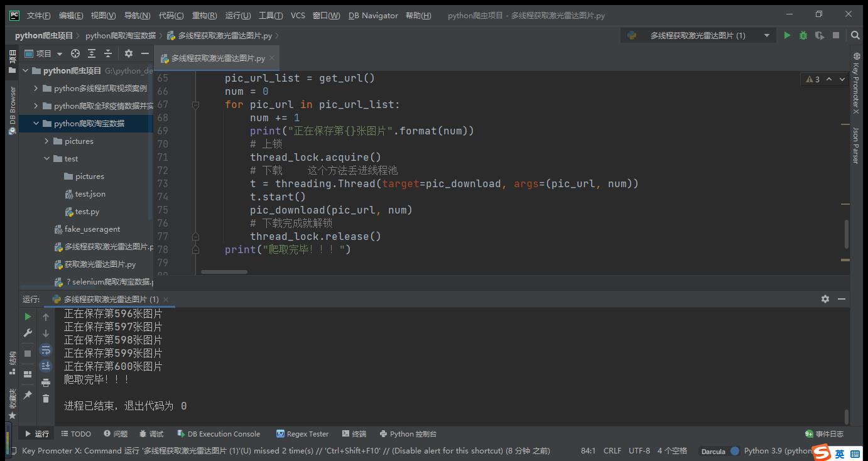Fold the for loop on line 67
The height and width of the screenshot is (461, 868).
click(x=195, y=105)
